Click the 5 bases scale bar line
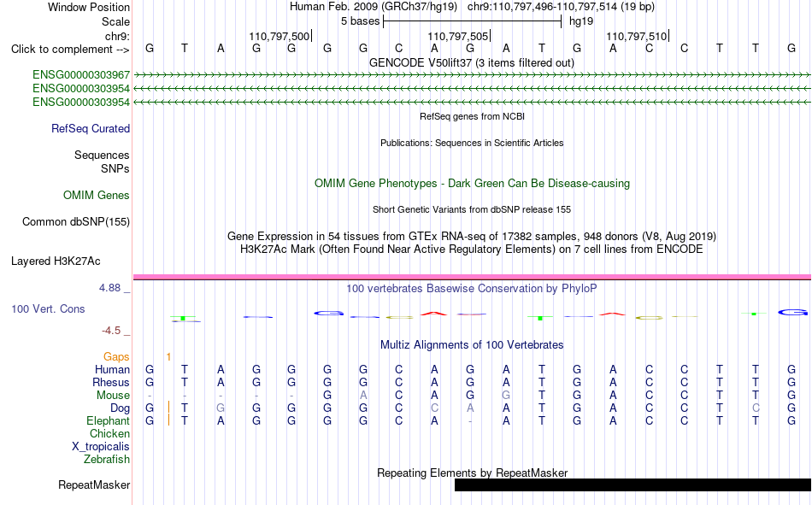Screen dimensions: 812x505 [x=473, y=21]
